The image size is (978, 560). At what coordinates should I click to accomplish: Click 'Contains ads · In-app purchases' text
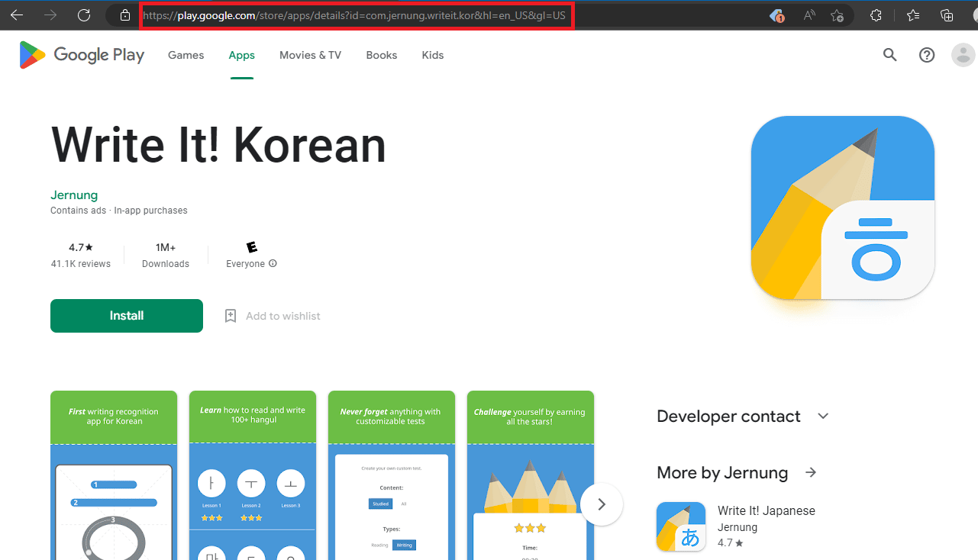(119, 211)
